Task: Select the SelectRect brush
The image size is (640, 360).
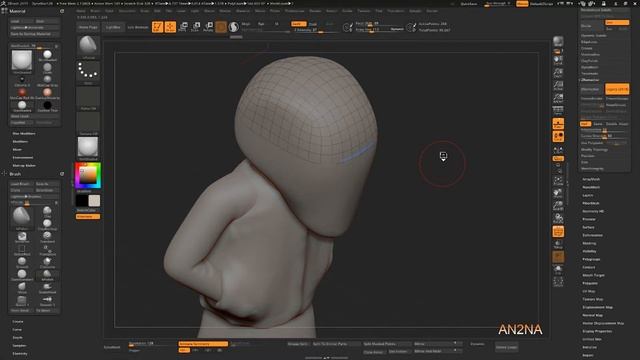Action: tap(22, 250)
